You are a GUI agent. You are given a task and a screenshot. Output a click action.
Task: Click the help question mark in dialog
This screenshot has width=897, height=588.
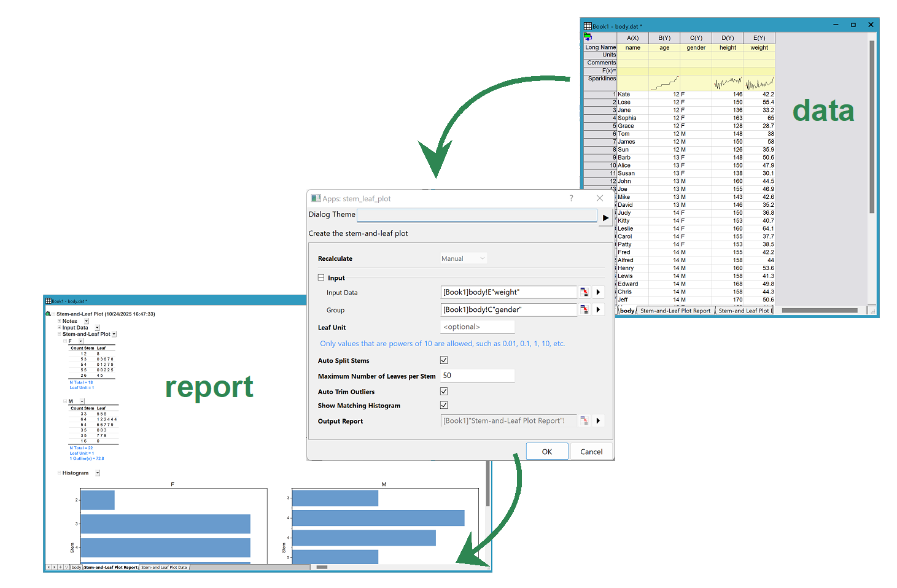click(x=571, y=198)
